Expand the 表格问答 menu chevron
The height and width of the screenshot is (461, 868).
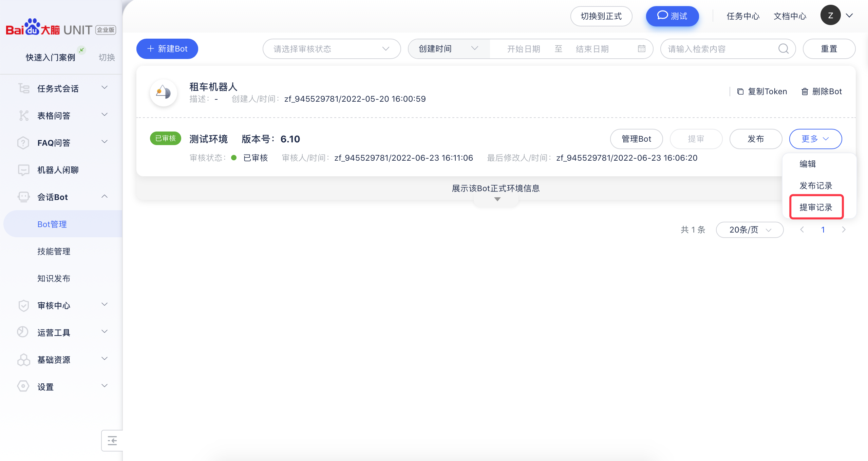point(105,115)
